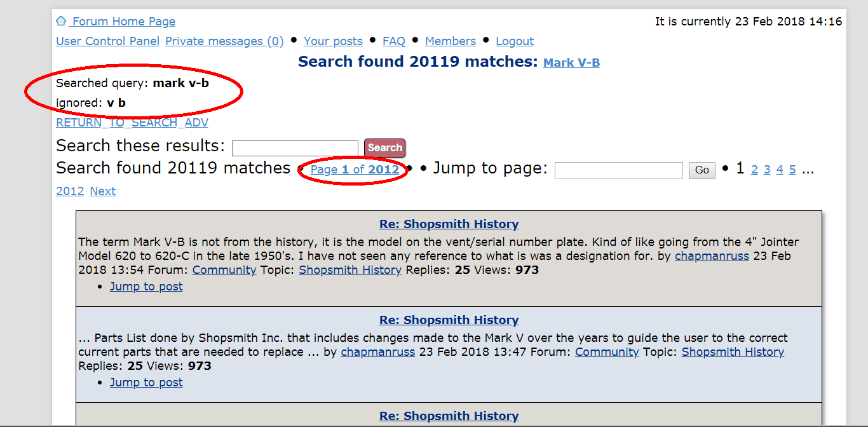868x427 pixels.
Task: Click the Logout link
Action: [x=515, y=41]
